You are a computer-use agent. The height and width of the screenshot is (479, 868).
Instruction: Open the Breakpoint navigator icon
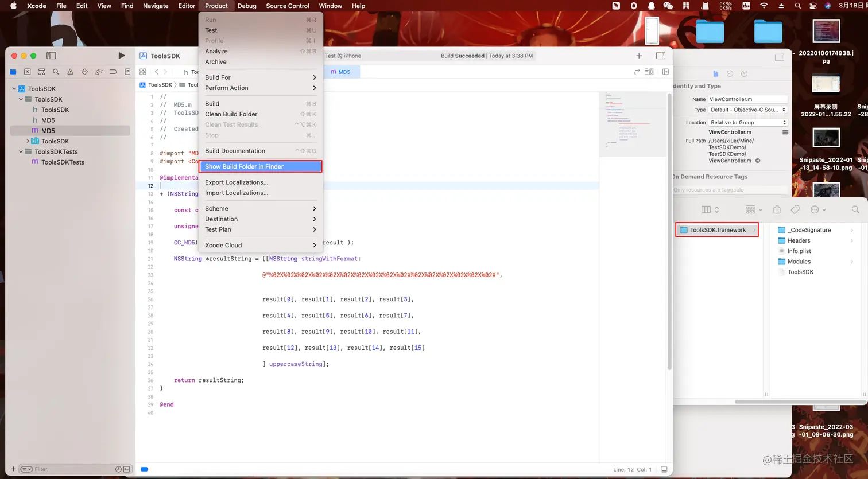(x=113, y=72)
